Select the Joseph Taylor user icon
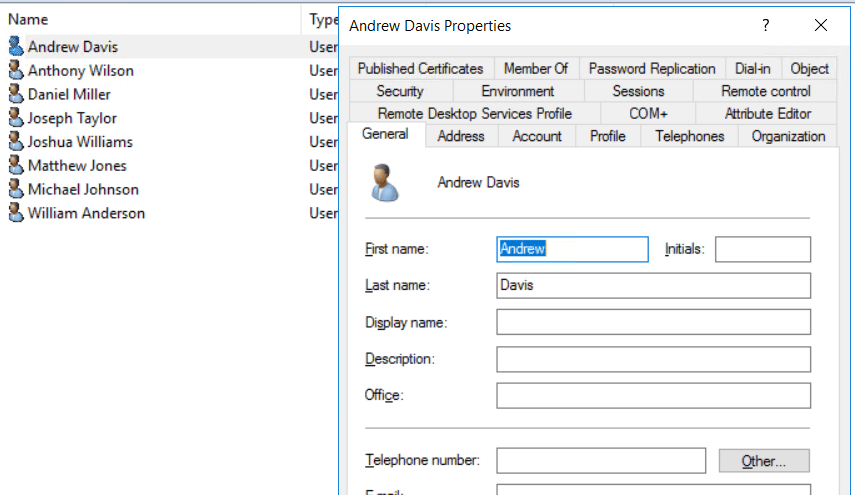Image resolution: width=855 pixels, height=495 pixels. click(x=15, y=118)
